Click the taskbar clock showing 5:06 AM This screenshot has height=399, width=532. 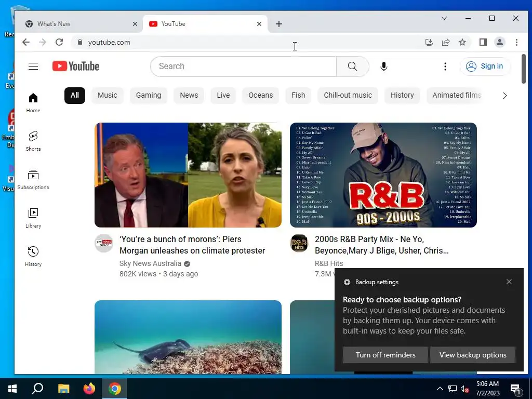pyautogui.click(x=487, y=389)
